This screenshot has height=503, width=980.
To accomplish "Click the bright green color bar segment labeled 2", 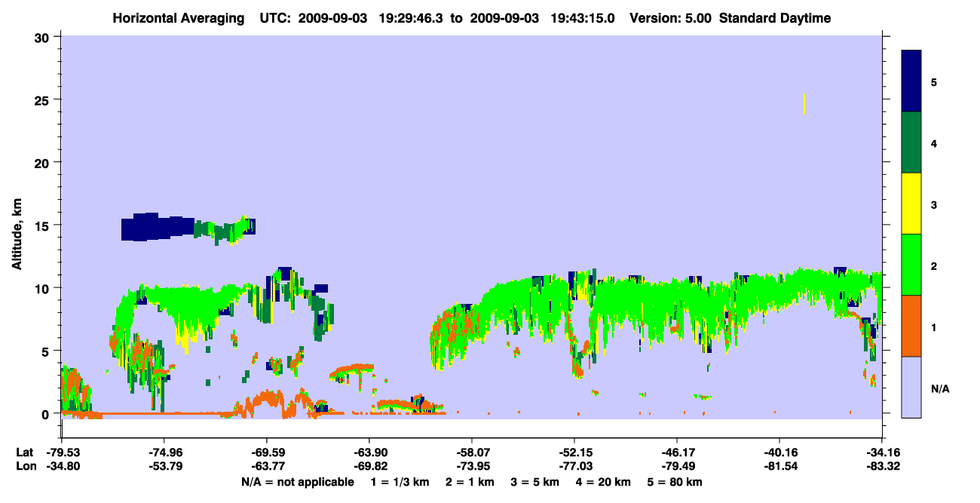I will 911,265.
